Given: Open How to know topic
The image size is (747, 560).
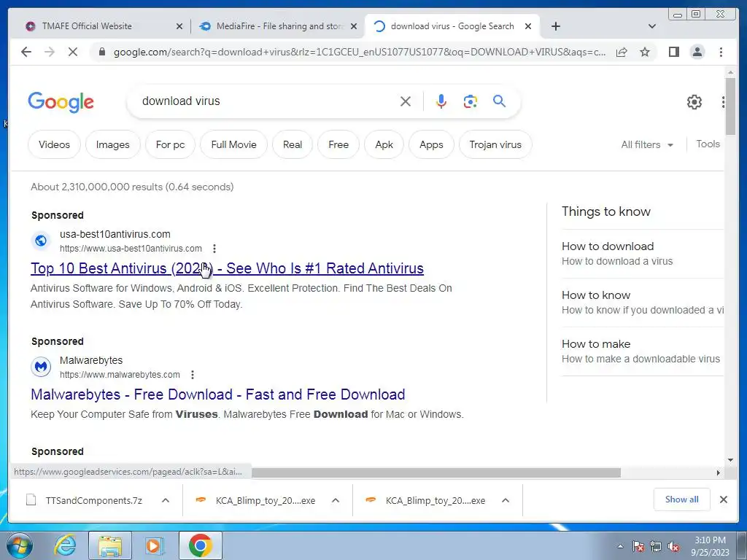Looking at the screenshot, I should coord(642,303).
